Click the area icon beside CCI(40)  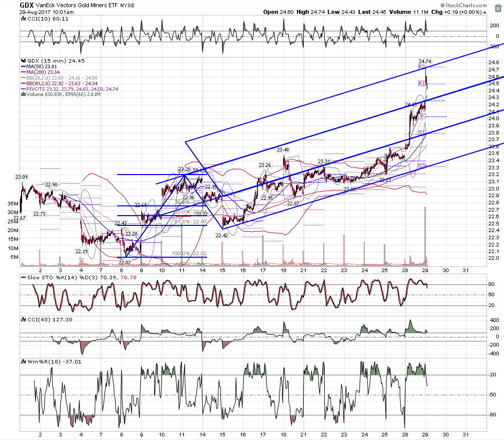(x=23, y=319)
